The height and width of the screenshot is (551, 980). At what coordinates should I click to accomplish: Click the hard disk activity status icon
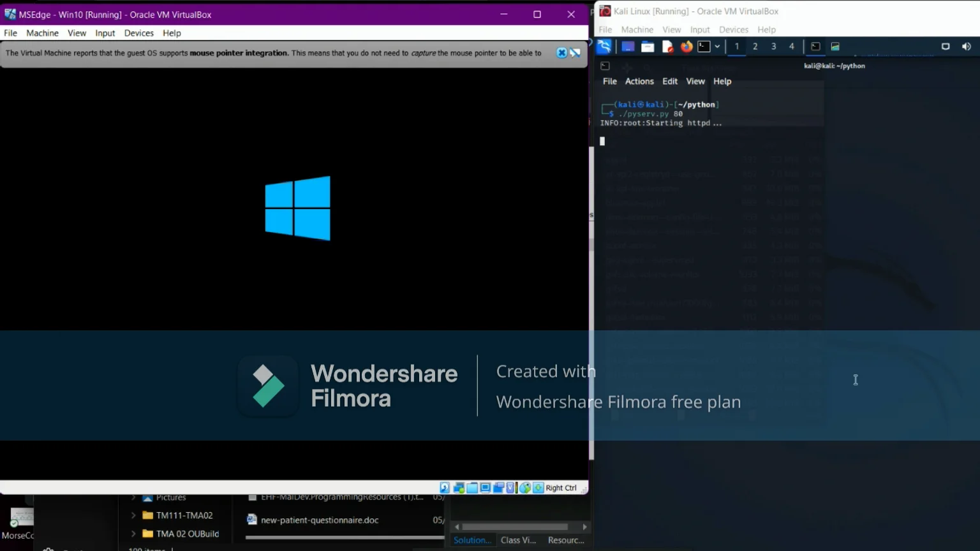point(445,488)
